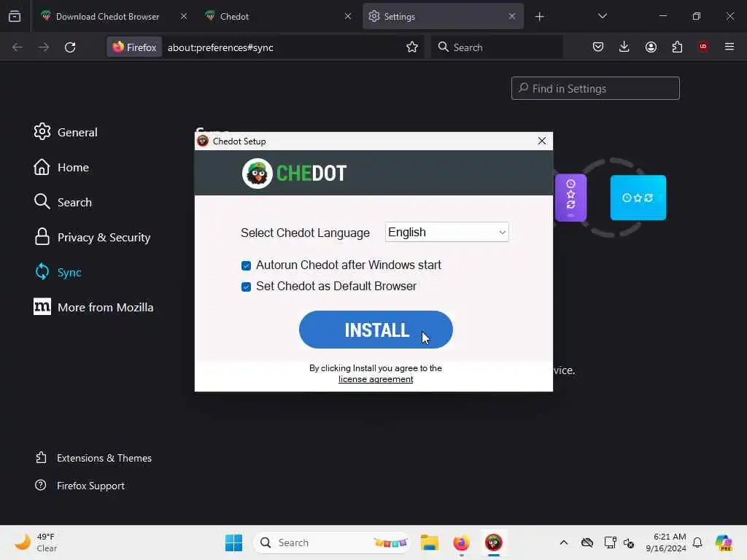
Task: Click the taskbar Search box
Action: tap(332, 542)
